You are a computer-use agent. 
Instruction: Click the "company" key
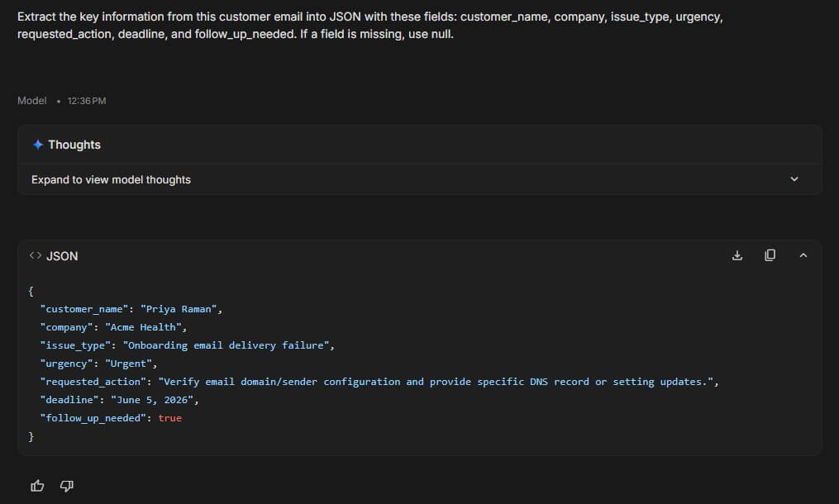pyautogui.click(x=66, y=327)
